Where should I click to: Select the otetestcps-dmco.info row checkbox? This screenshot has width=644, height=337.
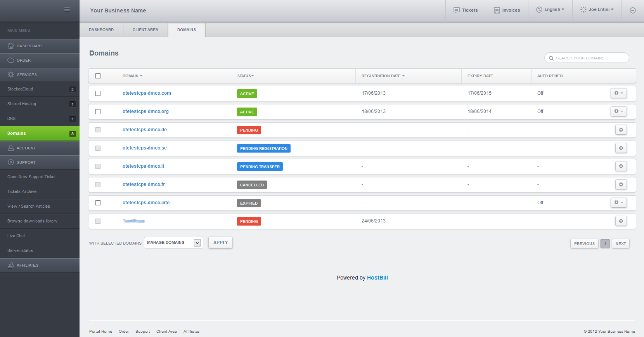click(98, 203)
